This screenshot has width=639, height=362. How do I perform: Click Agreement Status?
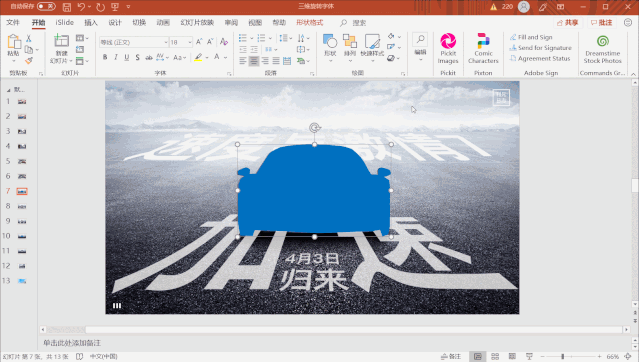point(540,58)
